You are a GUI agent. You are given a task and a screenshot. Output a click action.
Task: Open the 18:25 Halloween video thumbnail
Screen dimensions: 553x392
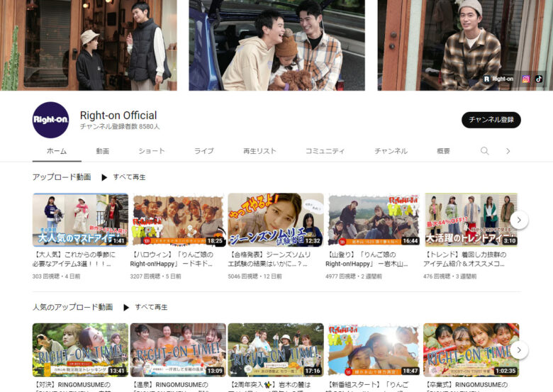pyautogui.click(x=178, y=220)
